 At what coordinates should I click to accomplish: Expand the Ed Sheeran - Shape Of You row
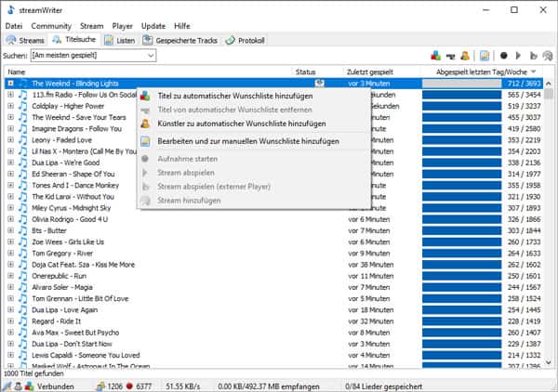pyautogui.click(x=10, y=174)
